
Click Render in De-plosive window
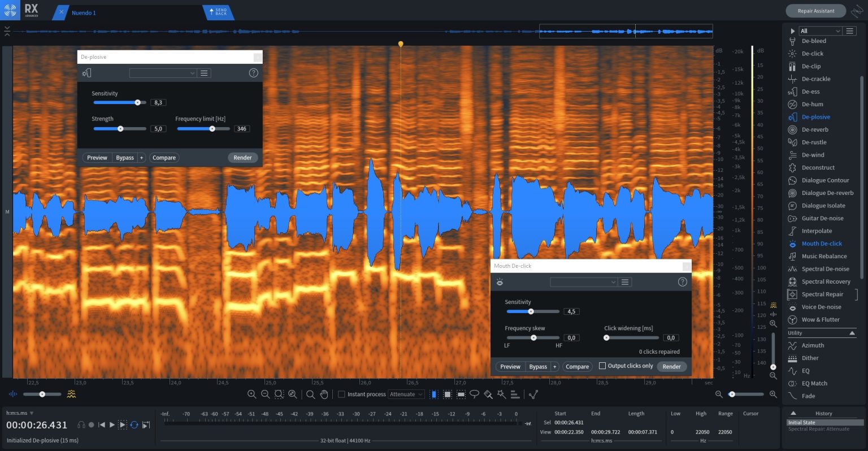point(242,158)
